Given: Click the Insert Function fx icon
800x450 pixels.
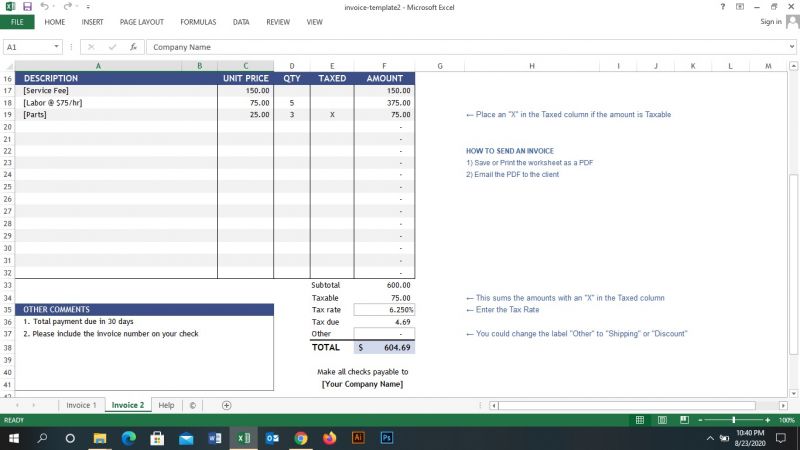Looking at the screenshot, I should tap(133, 47).
